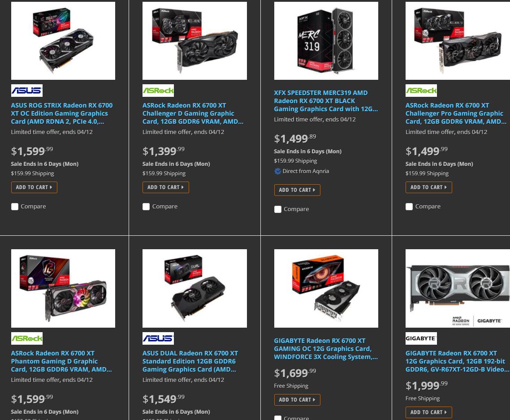The height and width of the screenshot is (420, 510).
Task: Click the ASRock logo above the Challenger Pro card
Action: point(421,91)
